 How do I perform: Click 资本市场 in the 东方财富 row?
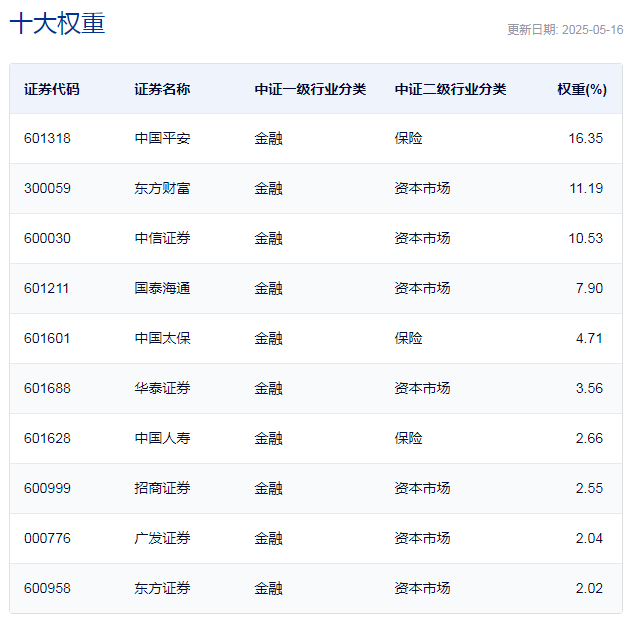tap(422, 188)
